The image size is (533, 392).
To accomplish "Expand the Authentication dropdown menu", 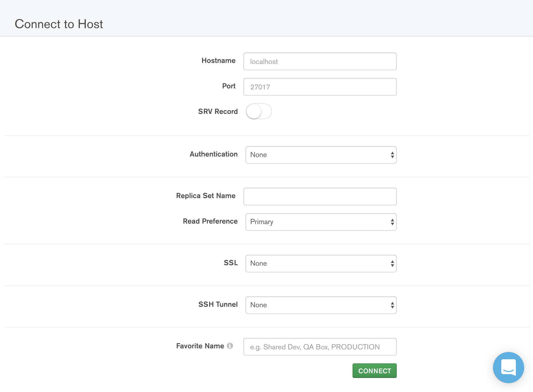I will click(320, 154).
